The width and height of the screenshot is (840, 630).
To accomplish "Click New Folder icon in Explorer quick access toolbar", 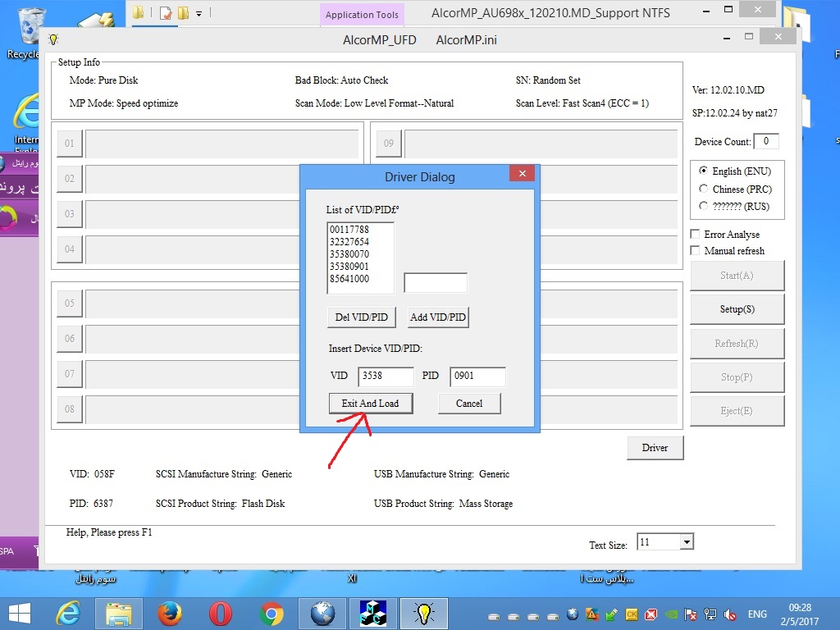I will click(x=183, y=12).
